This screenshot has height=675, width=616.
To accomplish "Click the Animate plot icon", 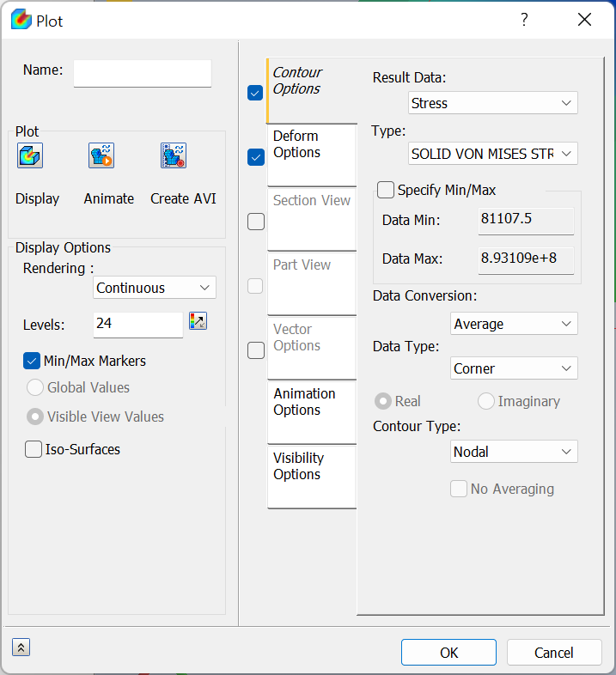I will click(101, 155).
